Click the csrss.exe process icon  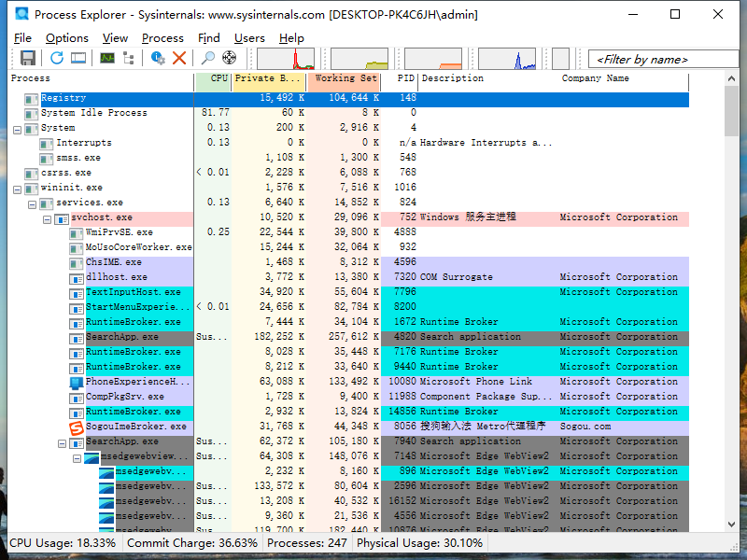pos(32,174)
